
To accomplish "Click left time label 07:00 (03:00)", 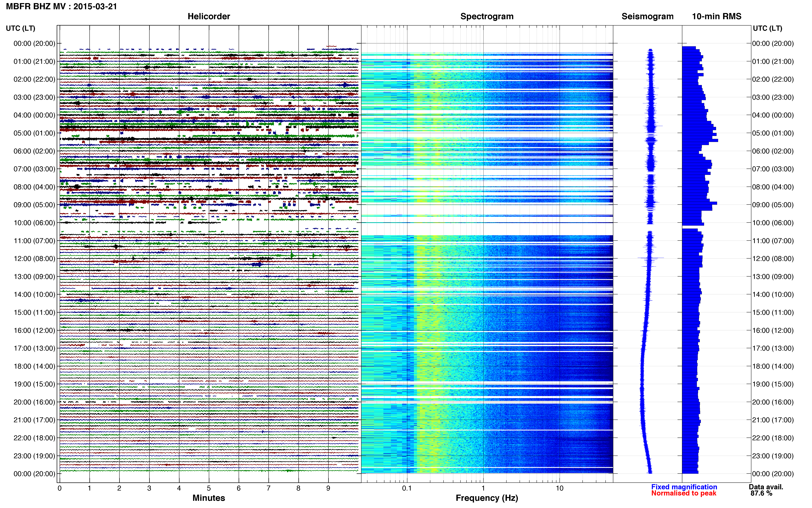I will point(34,169).
